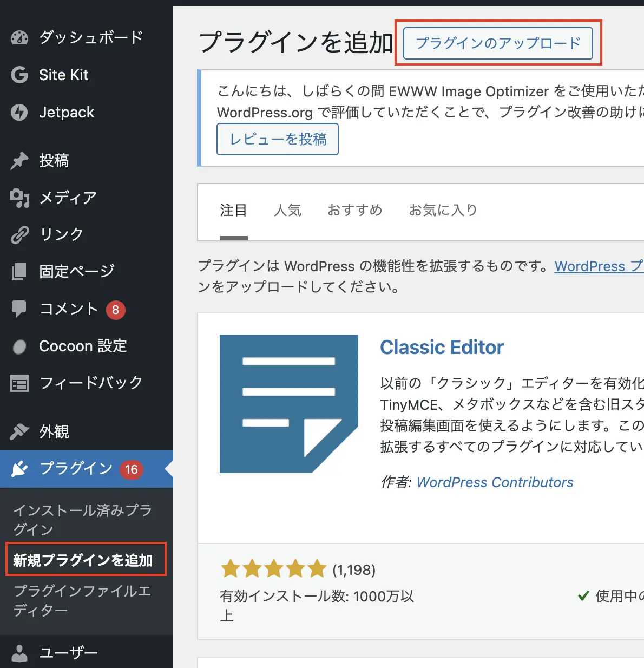Viewport: 644px width, 668px height.
Task: Click the レビューを投稿 button
Action: pyautogui.click(x=278, y=139)
